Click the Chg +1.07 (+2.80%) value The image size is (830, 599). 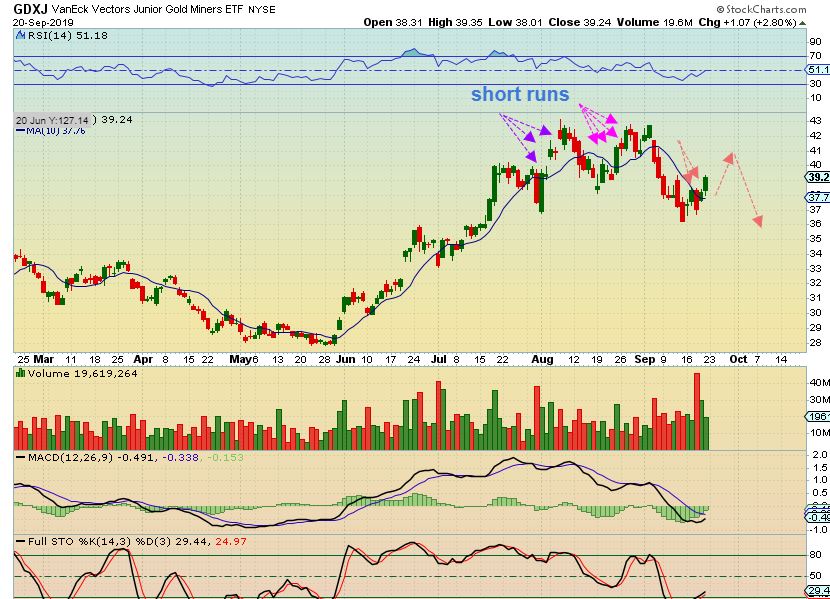[x=747, y=22]
